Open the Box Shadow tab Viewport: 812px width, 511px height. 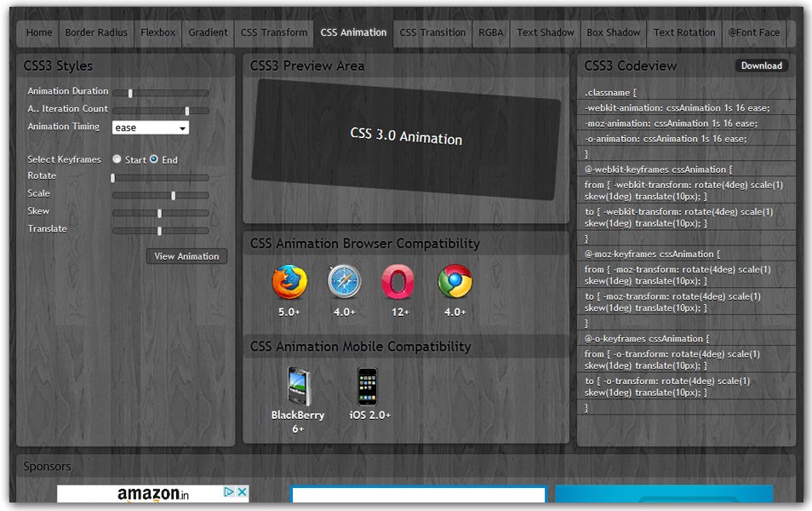614,32
